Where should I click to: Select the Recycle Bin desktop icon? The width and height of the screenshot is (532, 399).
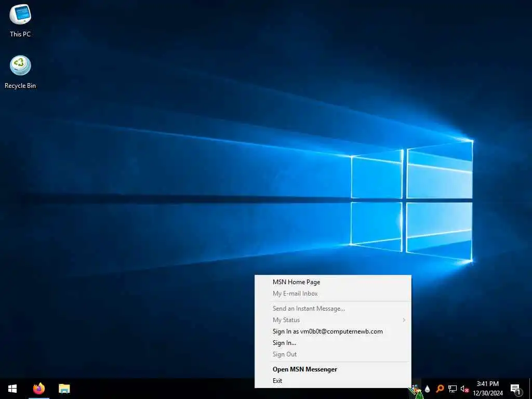tap(20, 72)
